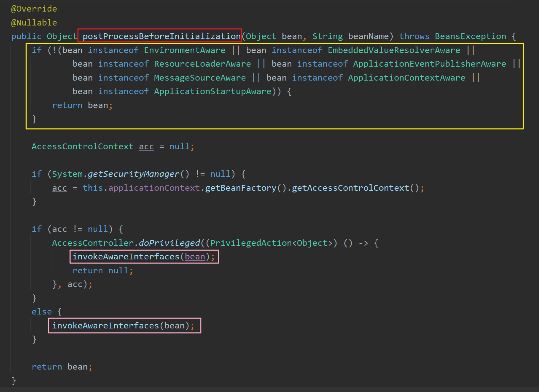Click the MessageSourceAware type name
Viewport: 539px width, 392px height.
[x=200, y=78]
